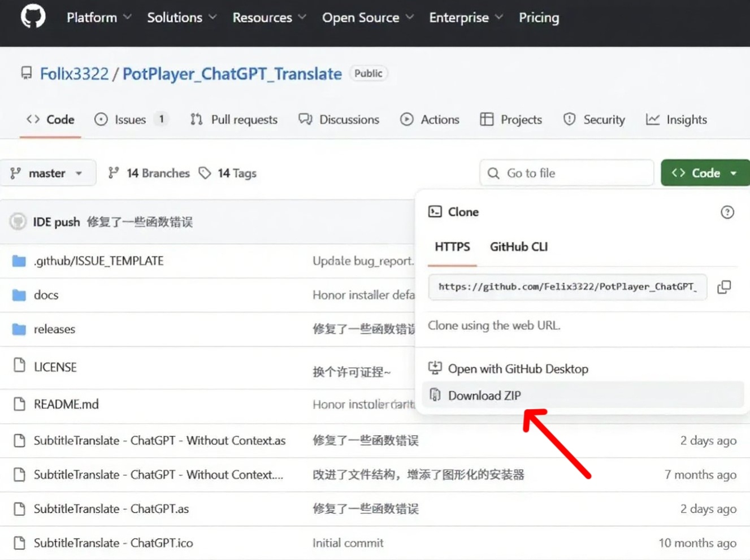Open the docs folder

point(46,295)
